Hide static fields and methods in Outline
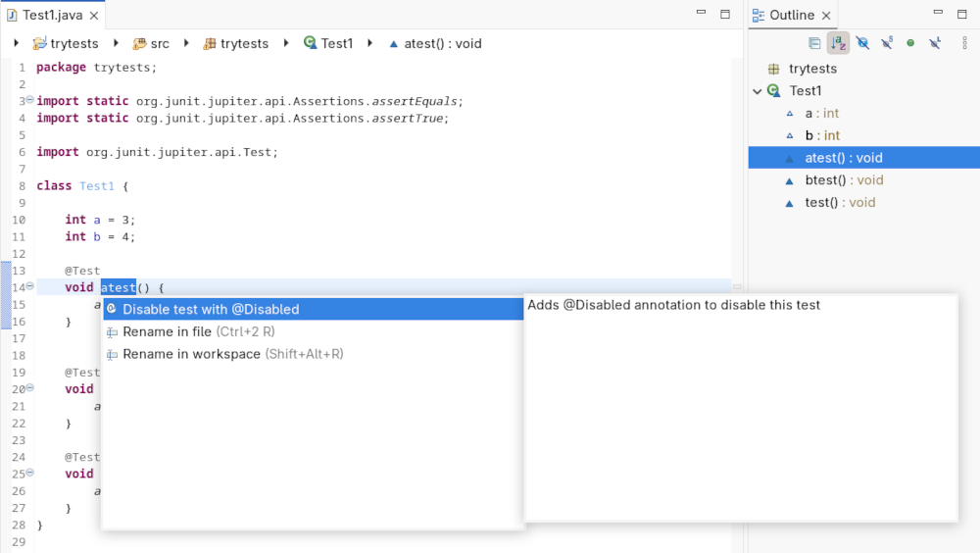Screen dimensions: 980x553 887,43
